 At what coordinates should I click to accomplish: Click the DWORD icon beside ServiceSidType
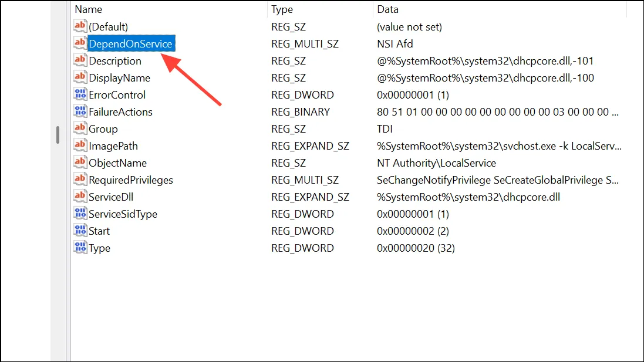[x=80, y=214]
